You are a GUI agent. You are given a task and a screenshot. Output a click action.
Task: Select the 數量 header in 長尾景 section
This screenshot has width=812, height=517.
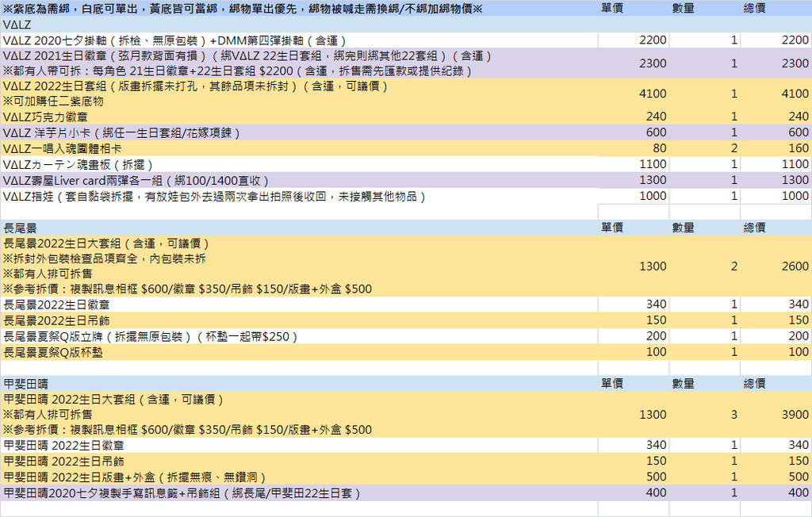(683, 228)
